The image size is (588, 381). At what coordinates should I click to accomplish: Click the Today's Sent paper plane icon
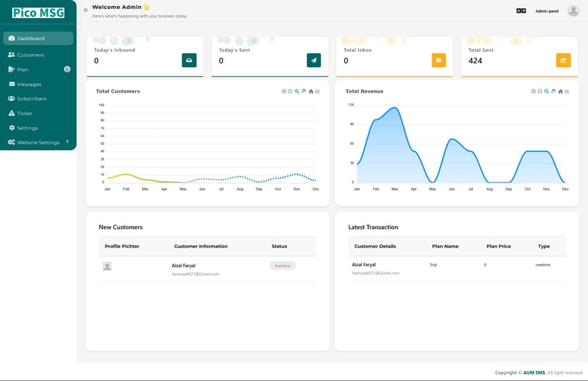click(313, 60)
